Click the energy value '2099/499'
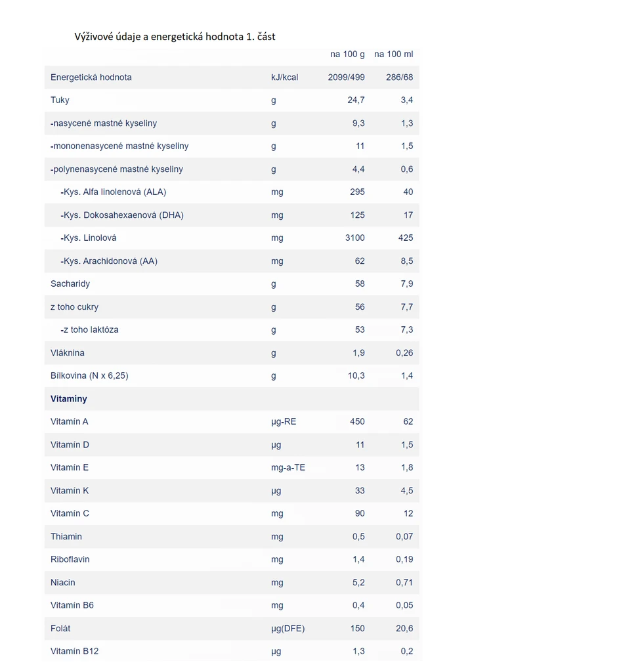This screenshot has height=672, width=619. (x=346, y=77)
